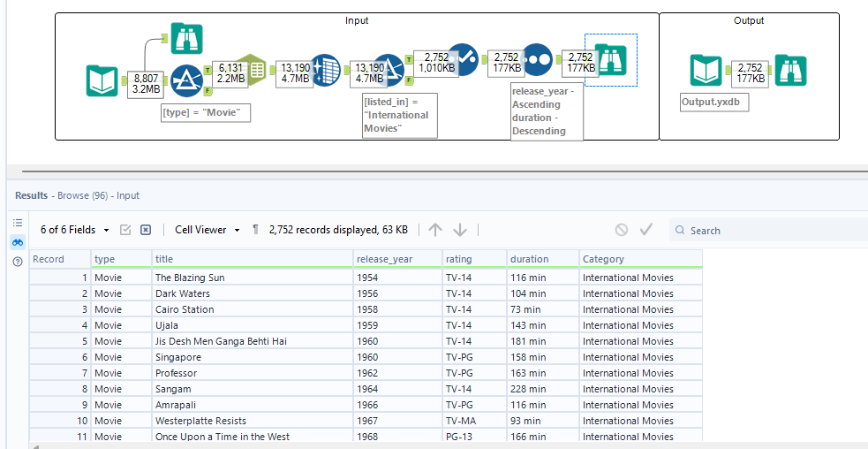Expand the "6 of 6 Fields" dropdown
Screen dimensions: 868x449
pos(75,230)
